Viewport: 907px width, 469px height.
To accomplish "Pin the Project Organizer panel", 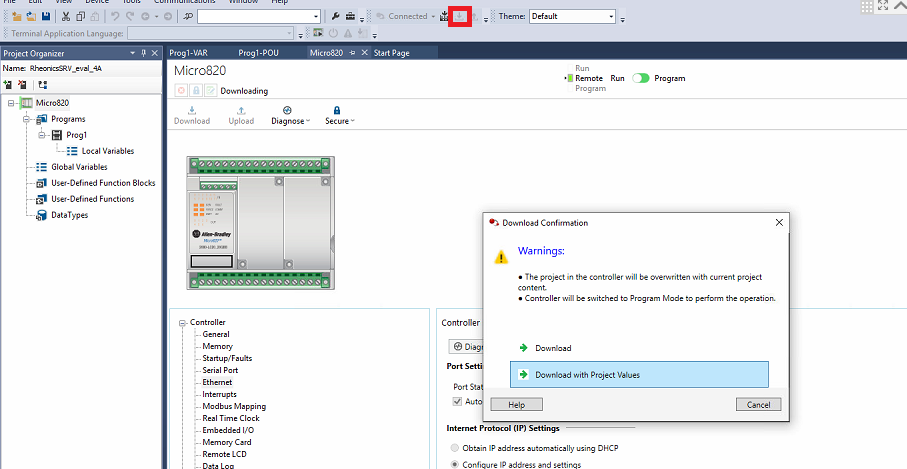I will pos(143,53).
